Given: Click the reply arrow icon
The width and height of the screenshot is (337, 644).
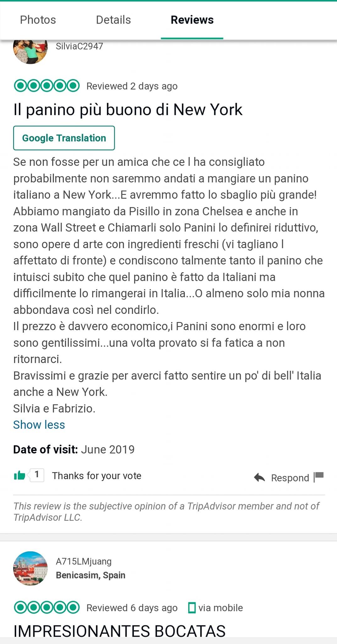Looking at the screenshot, I should point(259,477).
